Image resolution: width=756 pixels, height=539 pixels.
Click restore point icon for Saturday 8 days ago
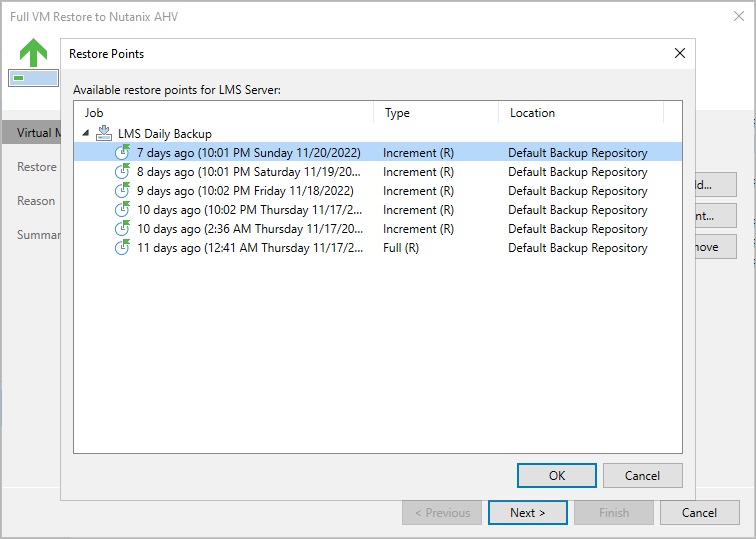pyautogui.click(x=122, y=172)
